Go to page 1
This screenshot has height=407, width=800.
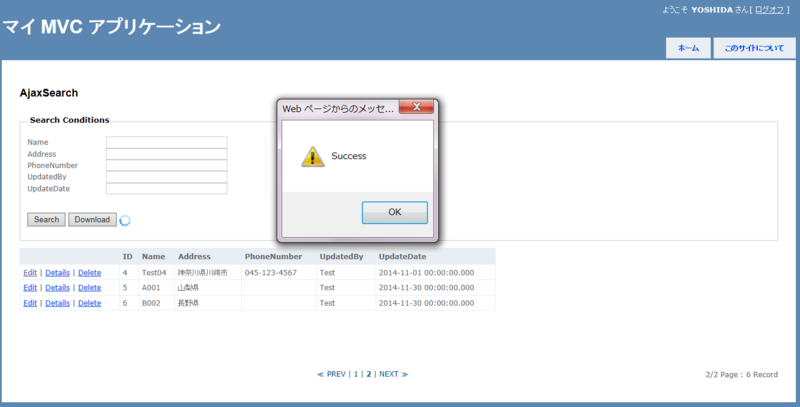tap(356, 374)
